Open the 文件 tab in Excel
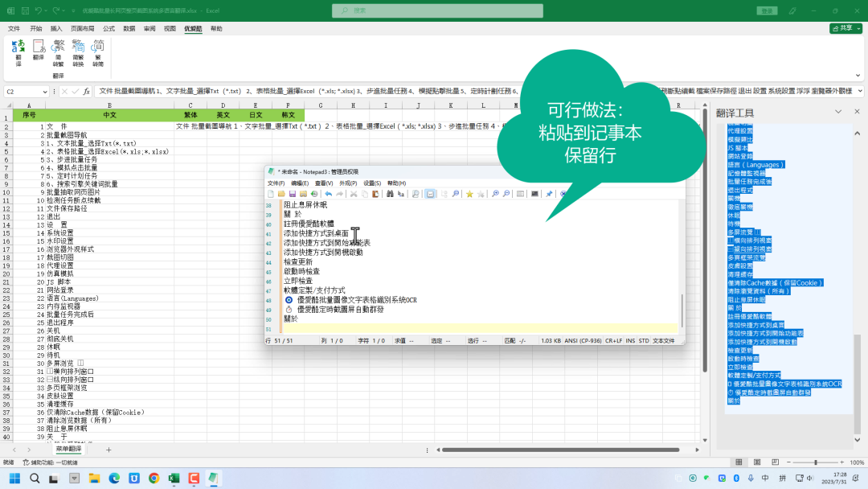 [14, 29]
